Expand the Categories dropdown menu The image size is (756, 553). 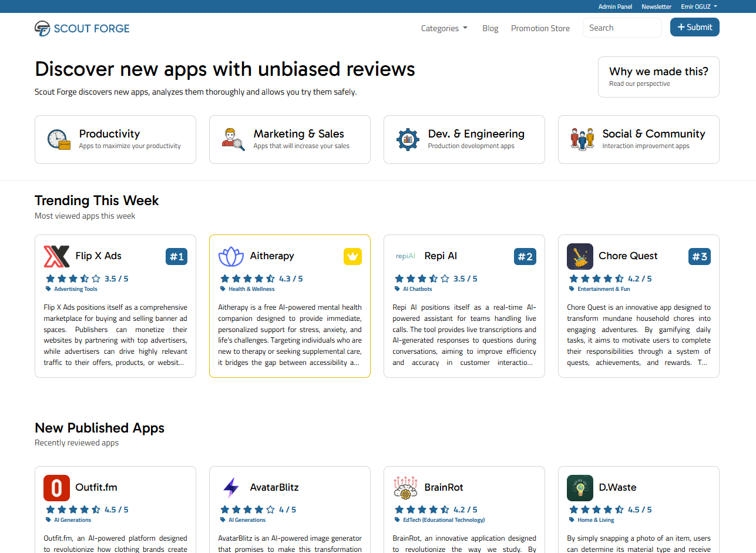click(444, 28)
